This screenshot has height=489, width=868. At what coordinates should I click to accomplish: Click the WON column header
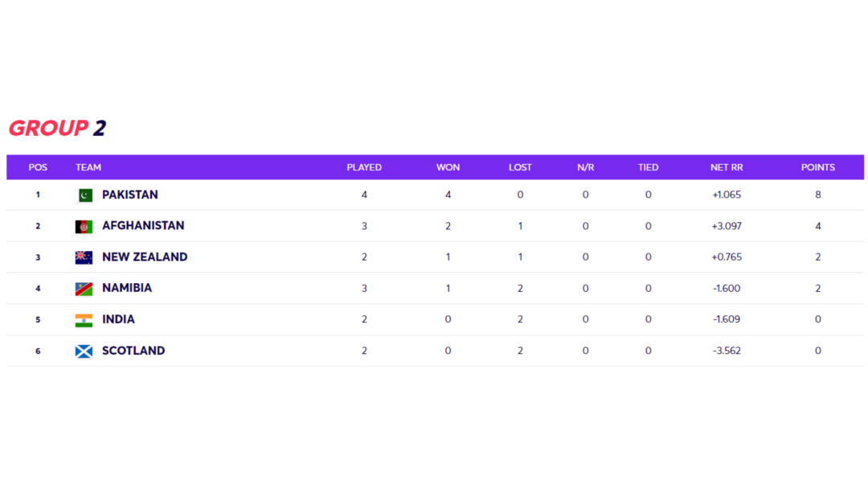coord(448,167)
